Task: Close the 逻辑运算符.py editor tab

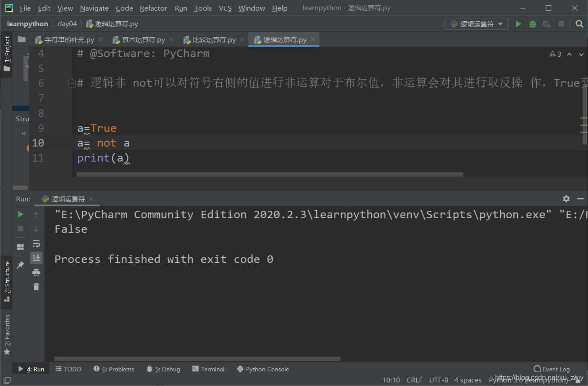Action: (x=313, y=39)
